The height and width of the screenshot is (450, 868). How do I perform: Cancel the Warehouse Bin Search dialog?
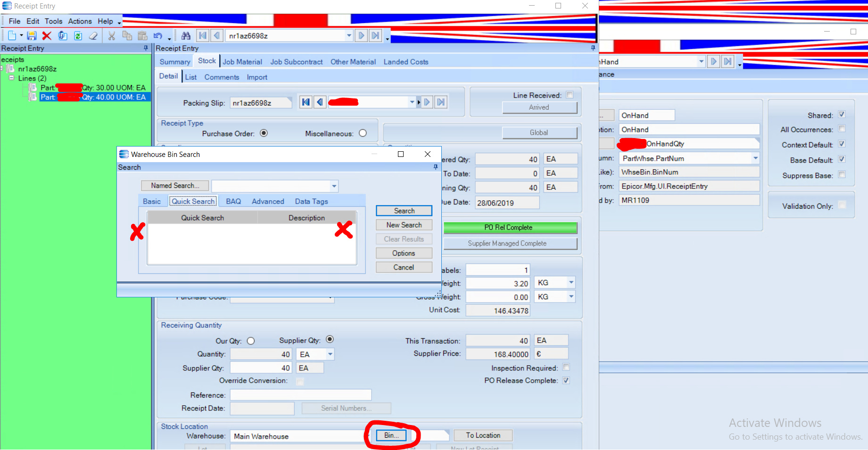coord(404,267)
